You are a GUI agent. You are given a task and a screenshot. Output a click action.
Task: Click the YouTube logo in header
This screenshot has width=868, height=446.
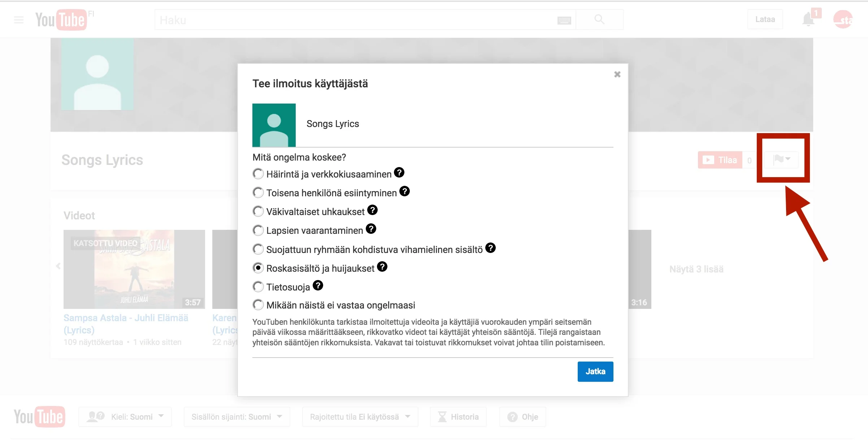61,20
